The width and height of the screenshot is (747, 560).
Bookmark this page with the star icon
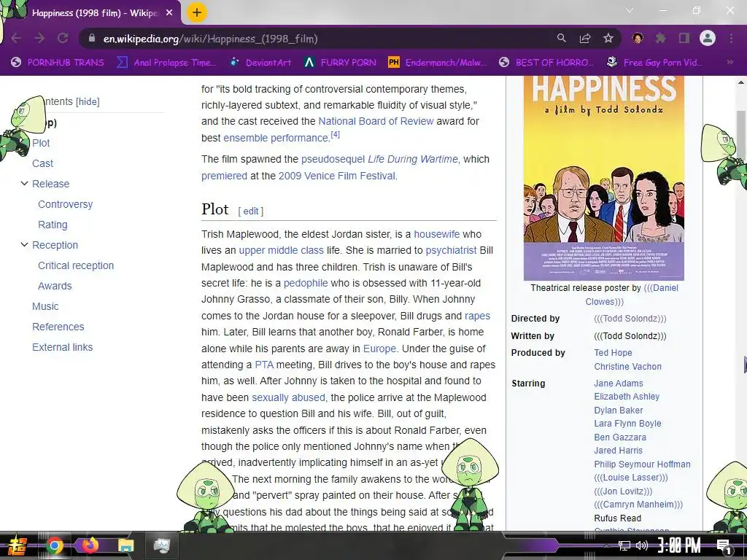coord(608,38)
